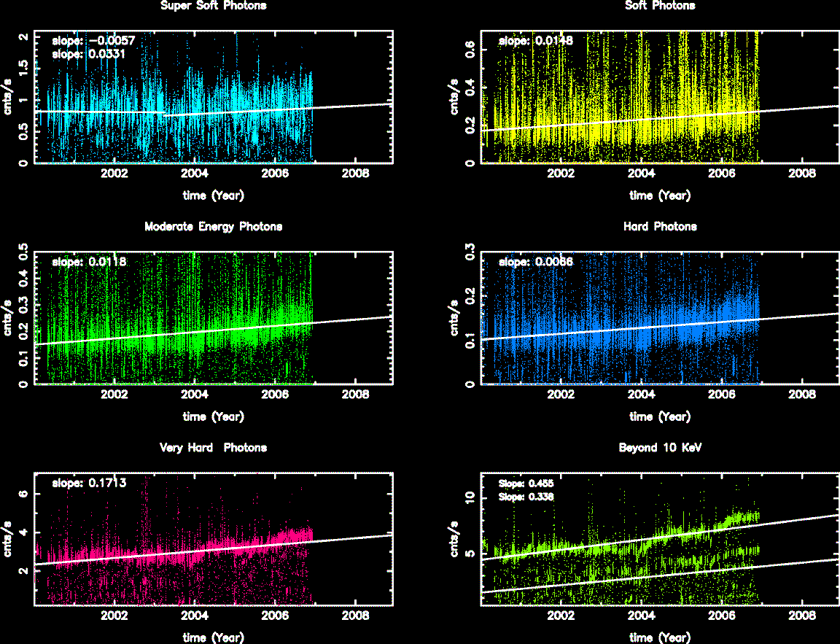Click "time (Year)" label under Super Soft Photons
The width and height of the screenshot is (840, 644).
213,195
